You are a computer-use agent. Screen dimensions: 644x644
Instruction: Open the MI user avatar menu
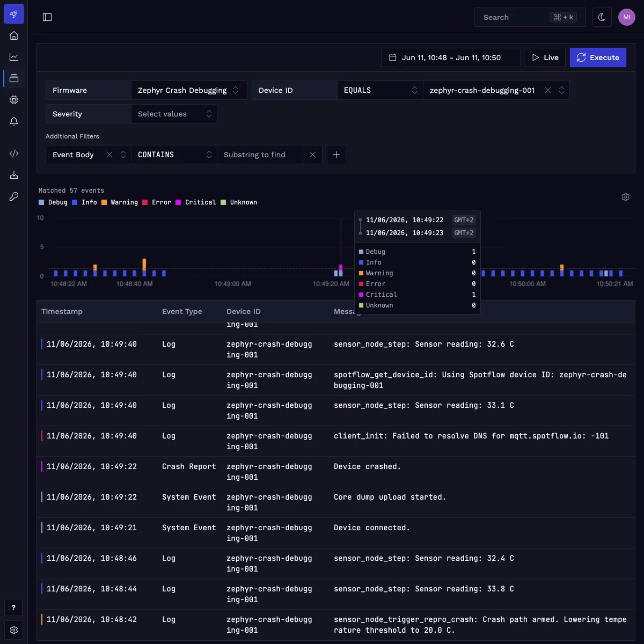click(x=627, y=17)
